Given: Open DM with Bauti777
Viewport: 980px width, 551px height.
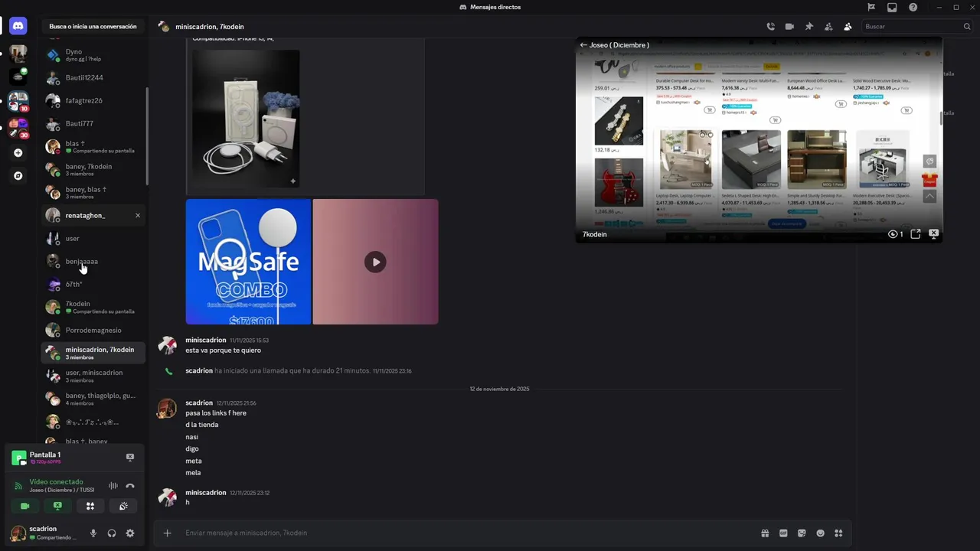Looking at the screenshot, I should (x=93, y=123).
